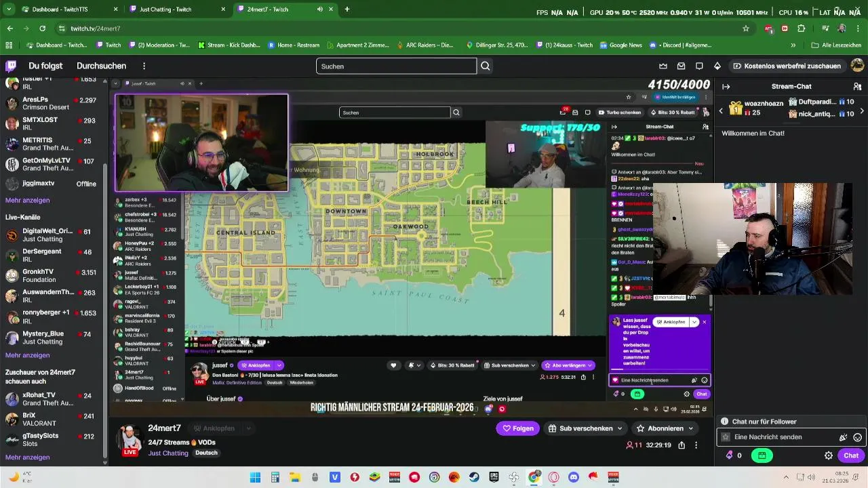This screenshot has width=868, height=488.
Task: Expand the Abonnieren dropdown
Action: pos(691,428)
